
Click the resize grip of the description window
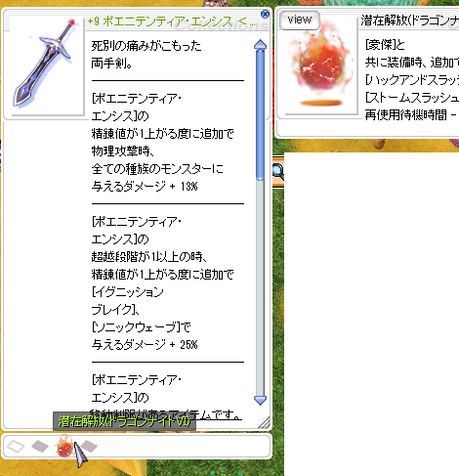265,422
